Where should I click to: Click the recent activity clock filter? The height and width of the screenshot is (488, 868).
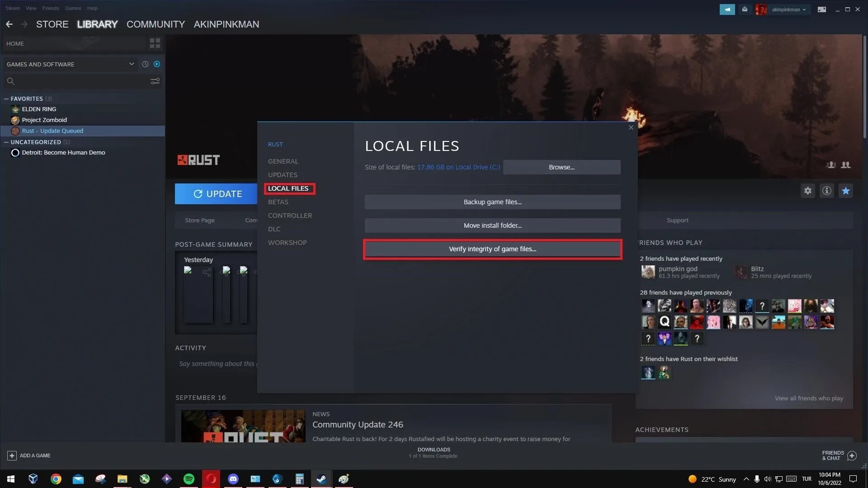point(145,64)
